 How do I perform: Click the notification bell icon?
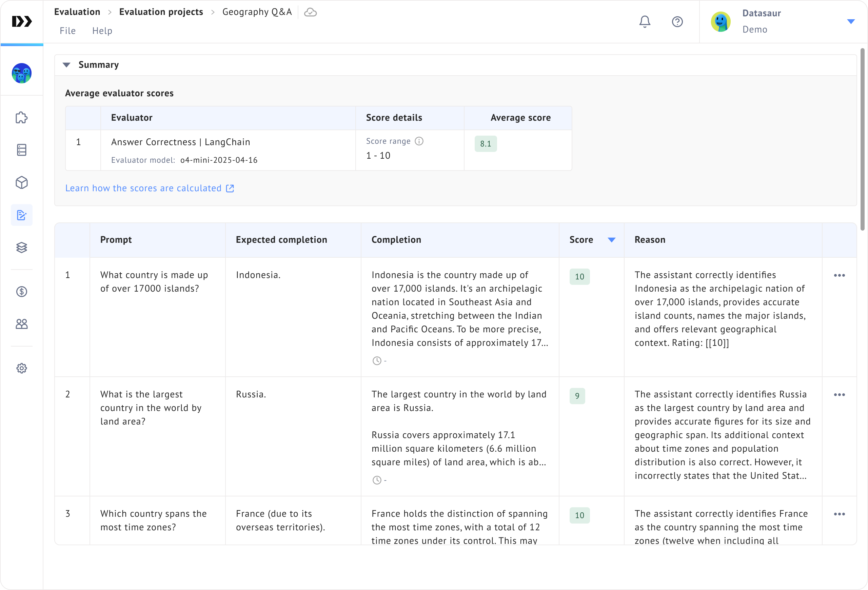[x=645, y=22]
